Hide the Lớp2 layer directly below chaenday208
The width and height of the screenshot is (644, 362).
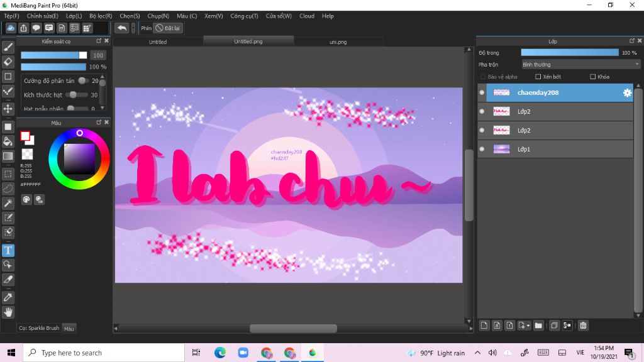482,111
